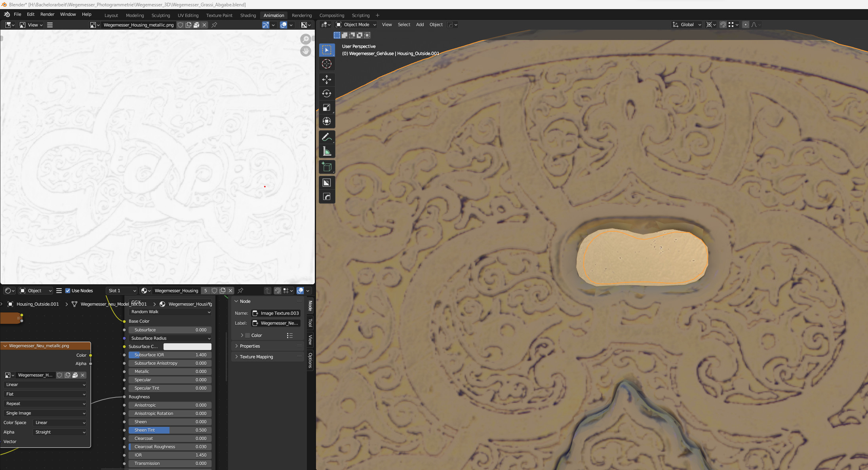
Task: Switch to the Texture Paint workspace tab
Action: (x=219, y=15)
